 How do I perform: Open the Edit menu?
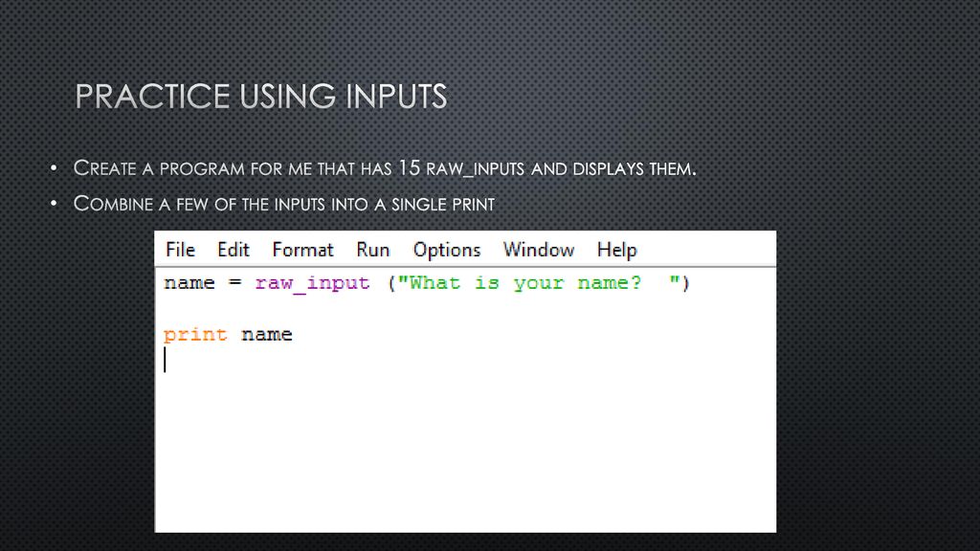(234, 250)
